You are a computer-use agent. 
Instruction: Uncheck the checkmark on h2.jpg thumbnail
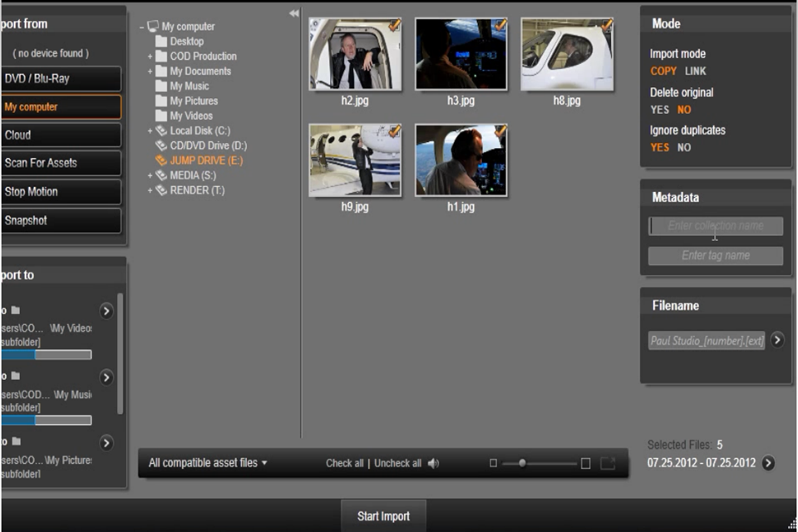[x=394, y=25]
